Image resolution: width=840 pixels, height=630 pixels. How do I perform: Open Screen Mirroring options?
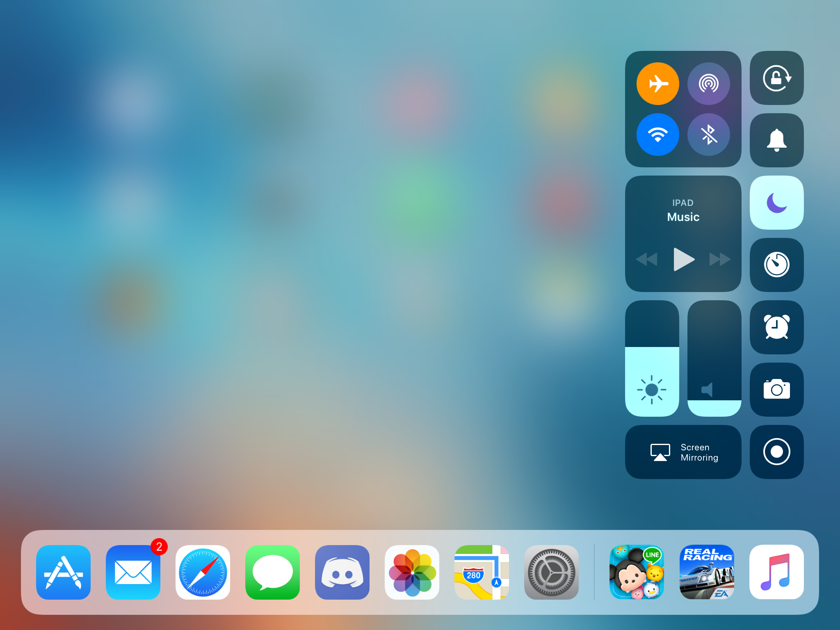[683, 452]
